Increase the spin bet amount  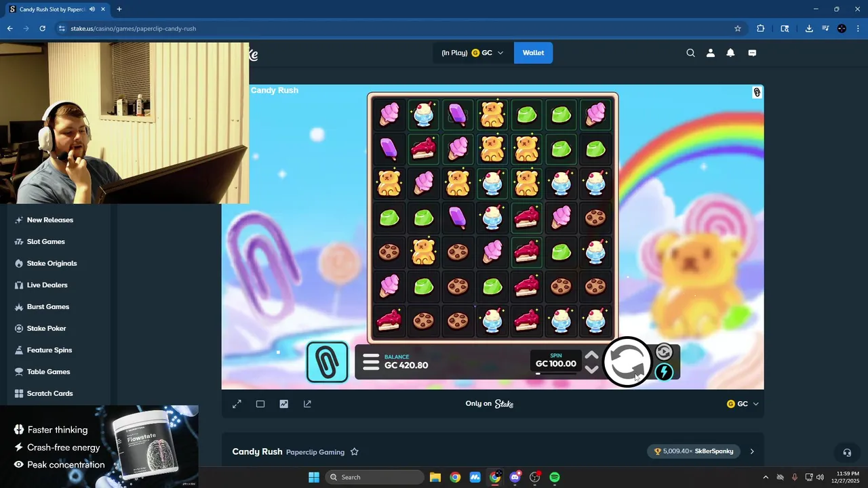591,356
